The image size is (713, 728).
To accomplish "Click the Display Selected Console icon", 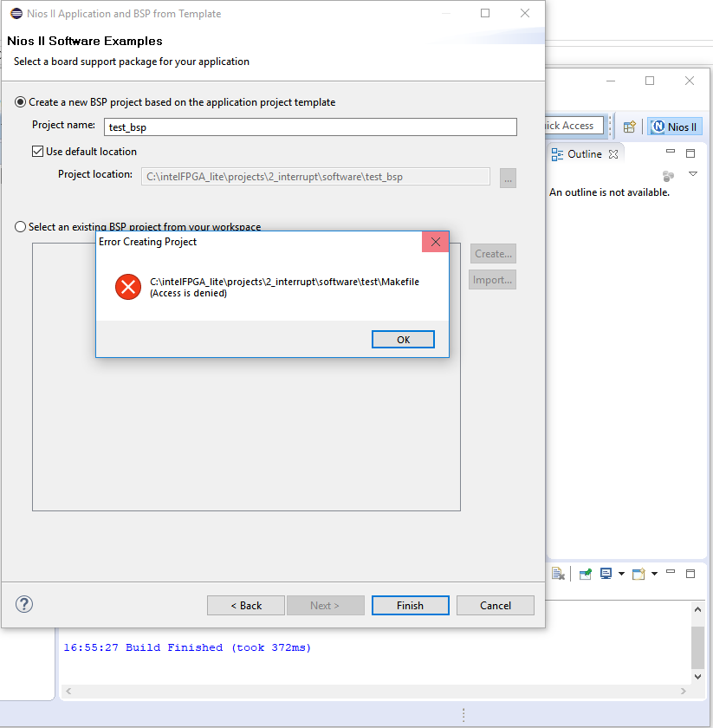I will coord(606,574).
